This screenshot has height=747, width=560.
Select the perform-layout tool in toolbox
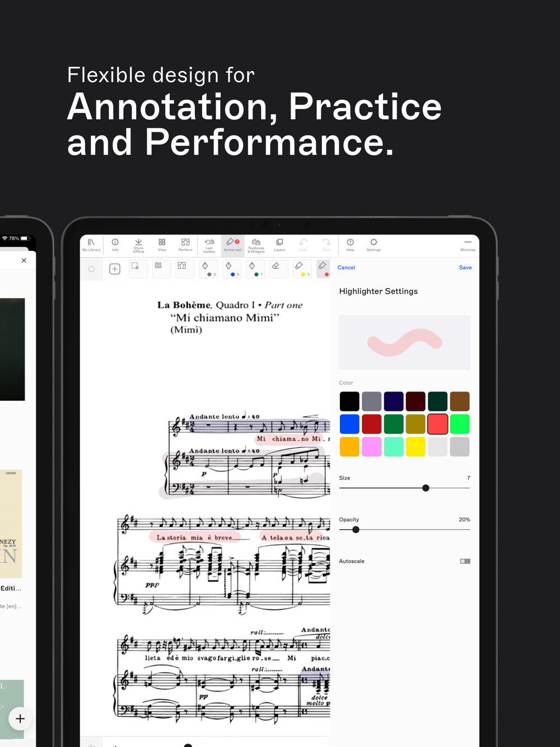point(185,269)
